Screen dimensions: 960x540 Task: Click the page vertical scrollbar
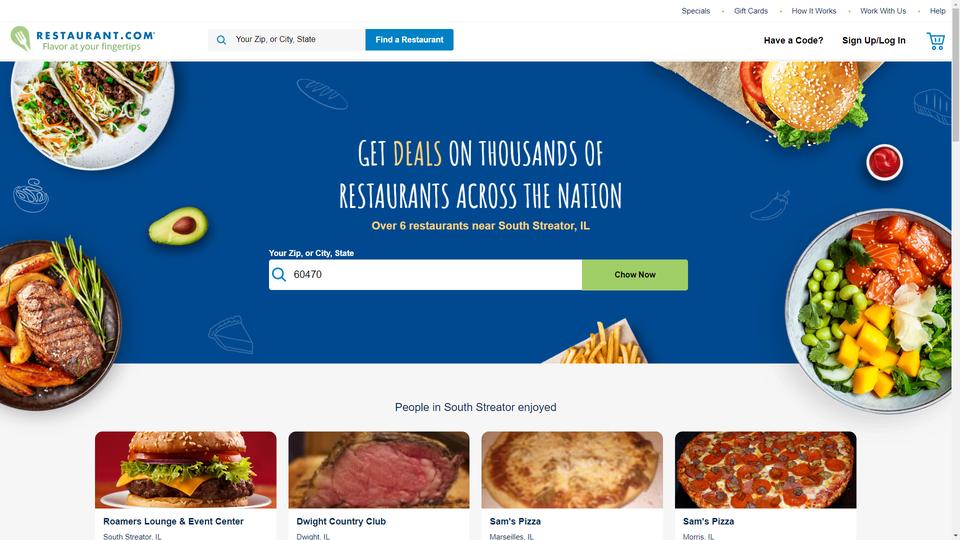point(956,270)
